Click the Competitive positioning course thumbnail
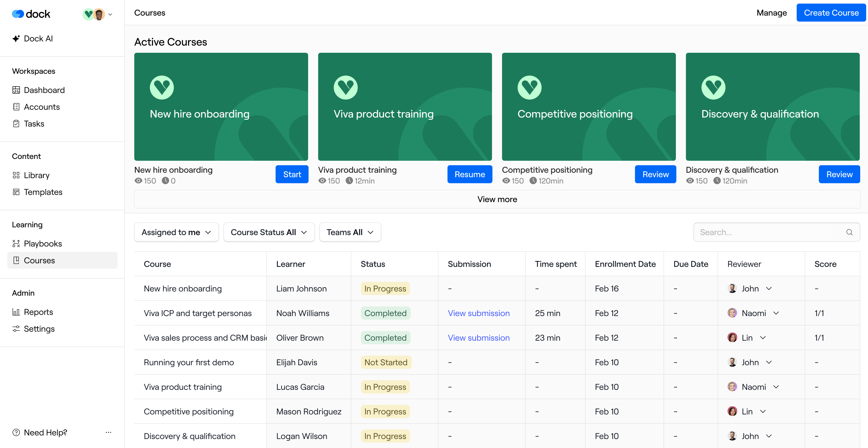Viewport: 868px width, 448px height. (588, 106)
